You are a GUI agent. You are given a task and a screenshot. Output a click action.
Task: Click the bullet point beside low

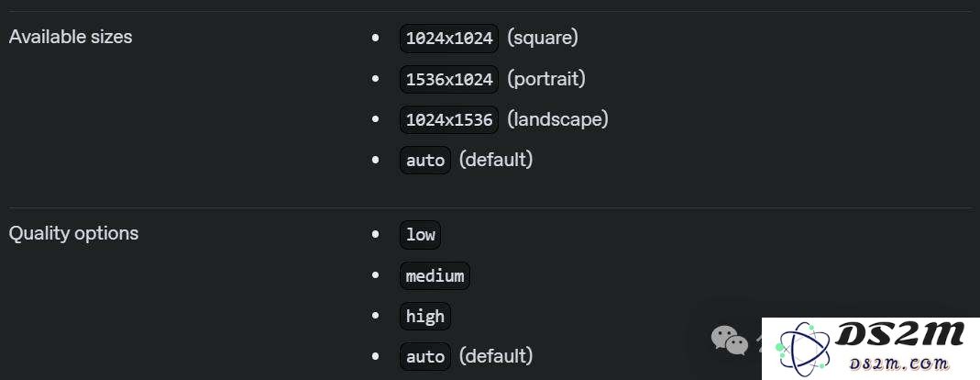(x=375, y=235)
